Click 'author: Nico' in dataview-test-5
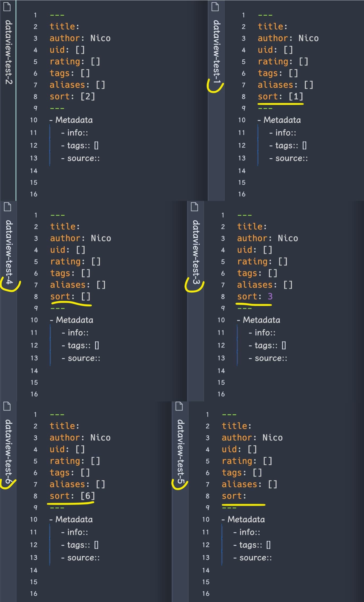364x602 pixels. click(252, 438)
